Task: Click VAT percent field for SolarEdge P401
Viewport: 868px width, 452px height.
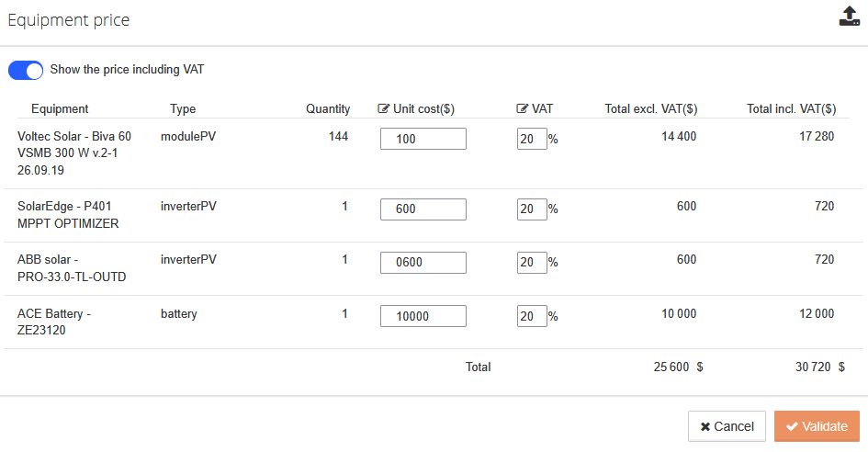Action: [532, 209]
